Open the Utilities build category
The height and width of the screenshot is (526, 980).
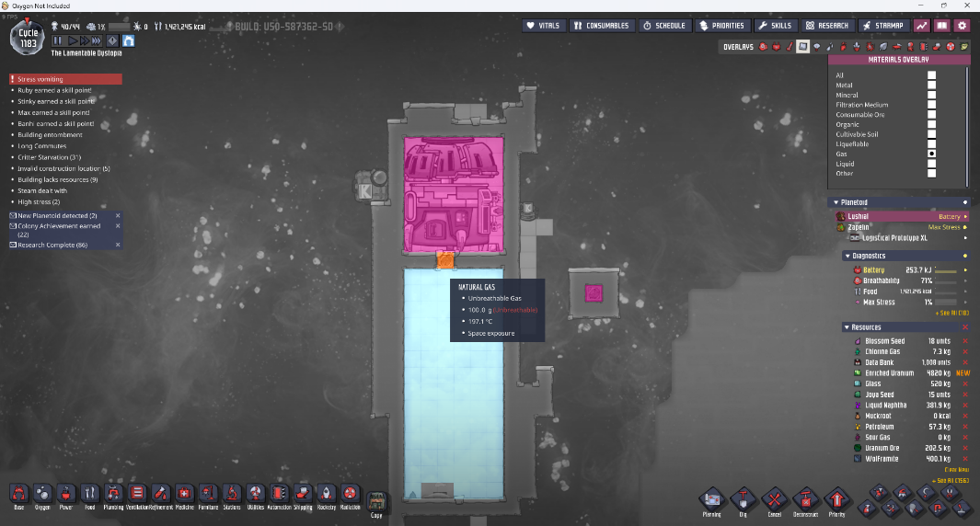pyautogui.click(x=256, y=496)
